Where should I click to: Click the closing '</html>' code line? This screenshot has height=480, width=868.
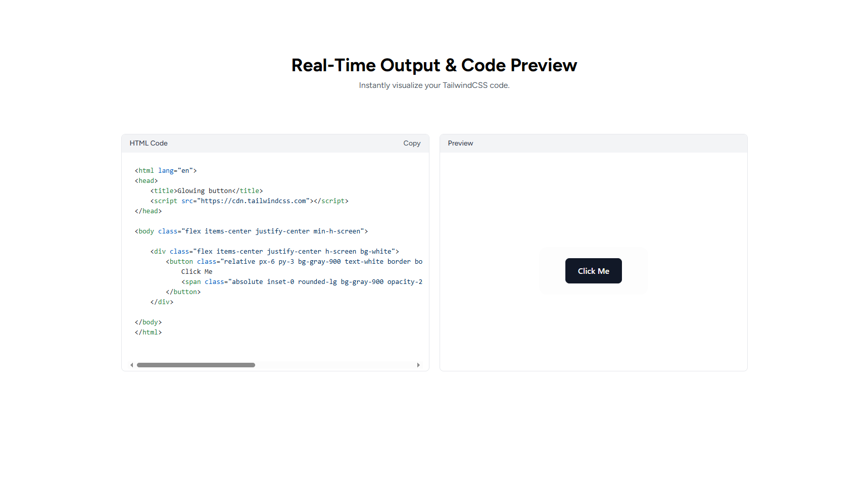(x=149, y=332)
